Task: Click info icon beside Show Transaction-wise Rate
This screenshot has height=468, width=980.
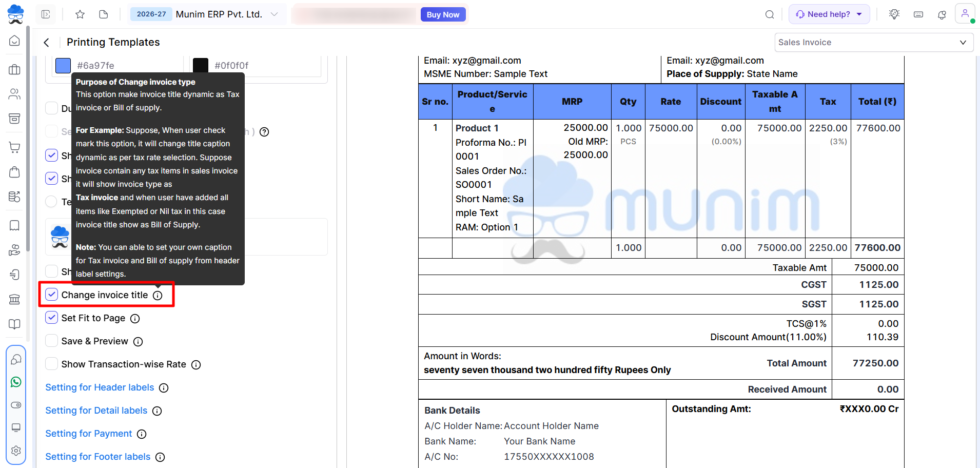Action: (196, 365)
